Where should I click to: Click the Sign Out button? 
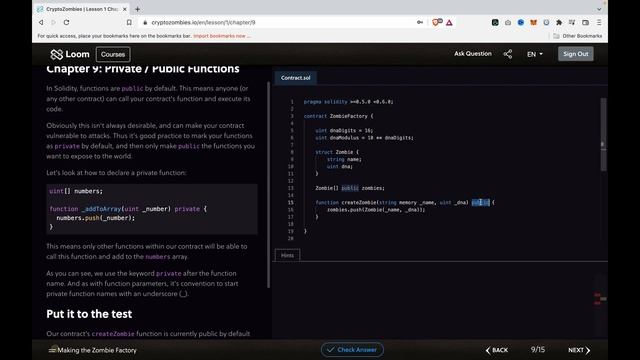click(576, 54)
